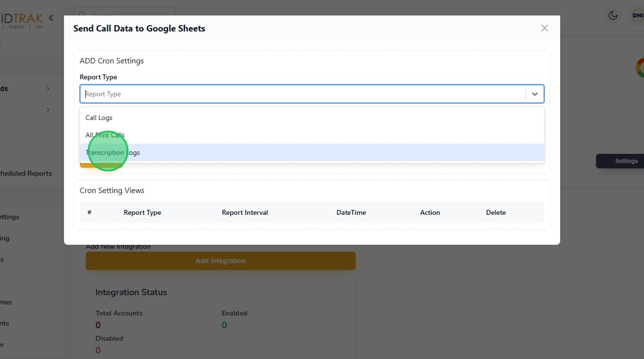Toggle dark mode with the moon icon
The image size is (644, 359).
(613, 16)
